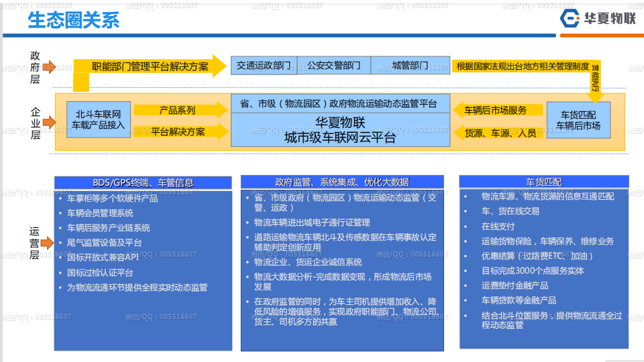Select bullet 尾气监管设备及平台

click(105, 243)
